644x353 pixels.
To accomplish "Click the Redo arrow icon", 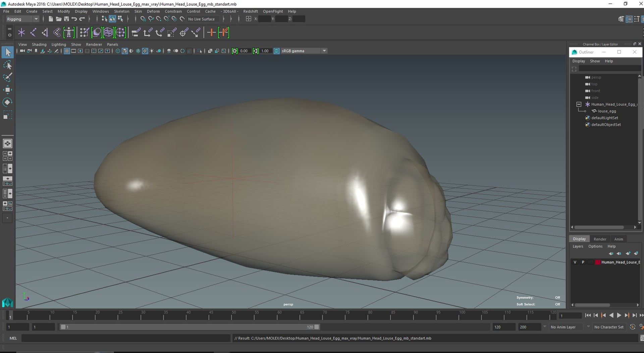I will (82, 19).
